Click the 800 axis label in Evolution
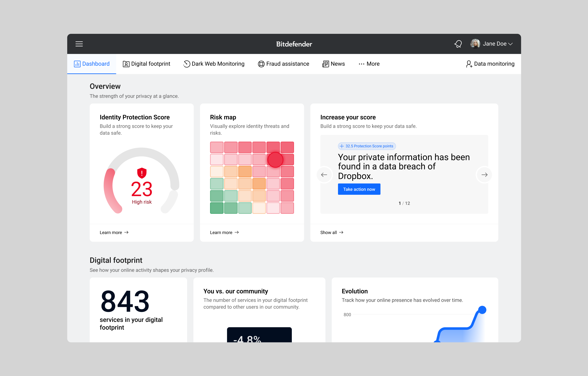The height and width of the screenshot is (376, 588). (x=347, y=315)
